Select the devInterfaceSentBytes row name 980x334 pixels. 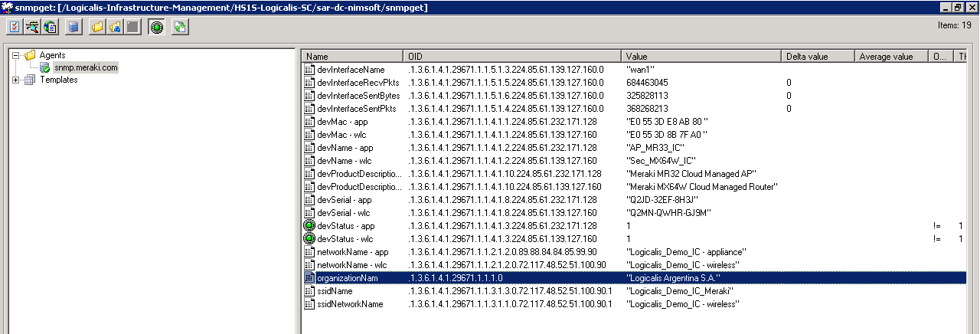[358, 96]
